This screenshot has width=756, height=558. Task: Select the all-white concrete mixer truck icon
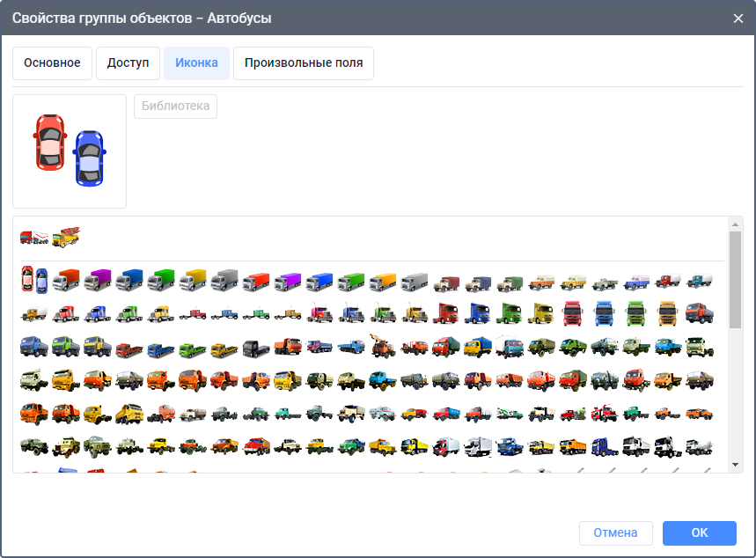click(x=700, y=447)
